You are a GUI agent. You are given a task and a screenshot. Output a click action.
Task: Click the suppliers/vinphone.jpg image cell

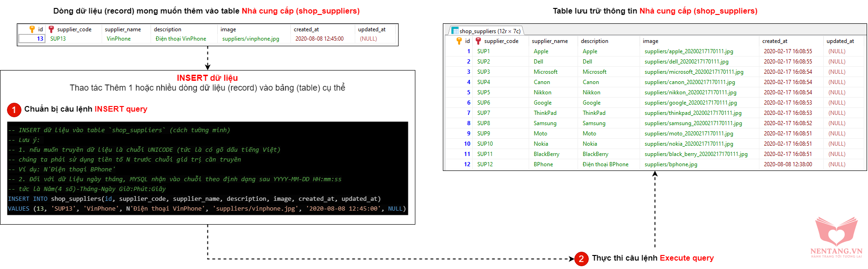click(x=251, y=39)
